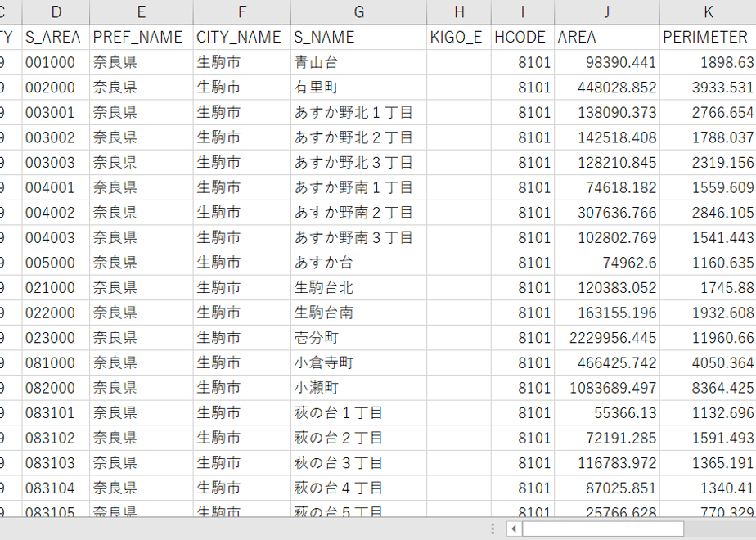The image size is (756, 540).
Task: Click the AREA value 2229956.445
Action: tap(607, 338)
